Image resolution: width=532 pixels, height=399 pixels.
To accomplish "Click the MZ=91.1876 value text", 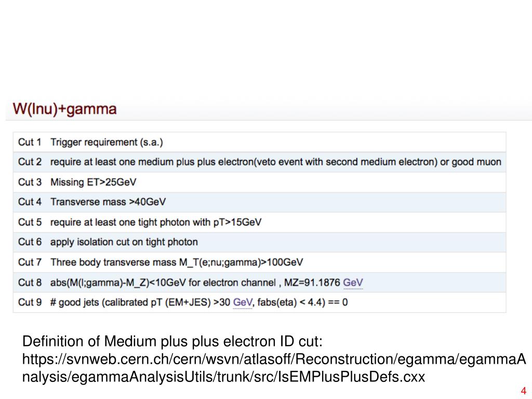I will pyautogui.click(x=312, y=283).
